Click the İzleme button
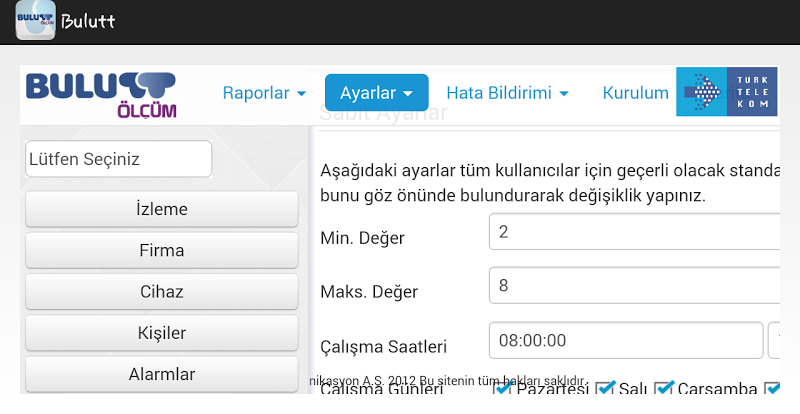The width and height of the screenshot is (800, 414). (x=162, y=209)
